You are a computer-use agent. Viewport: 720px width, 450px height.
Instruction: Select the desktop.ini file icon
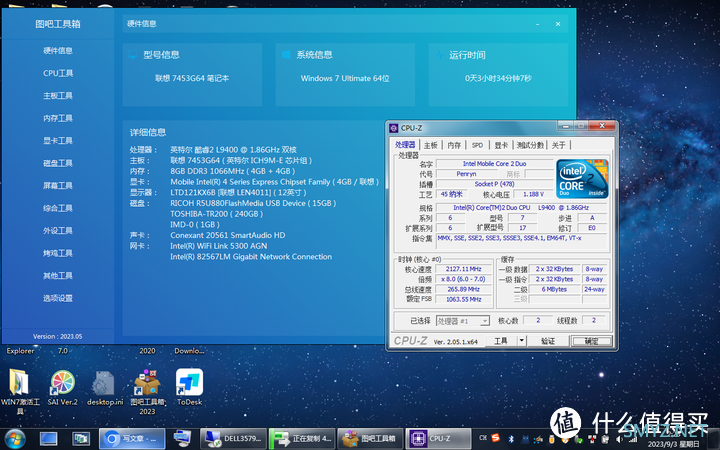coord(105,388)
